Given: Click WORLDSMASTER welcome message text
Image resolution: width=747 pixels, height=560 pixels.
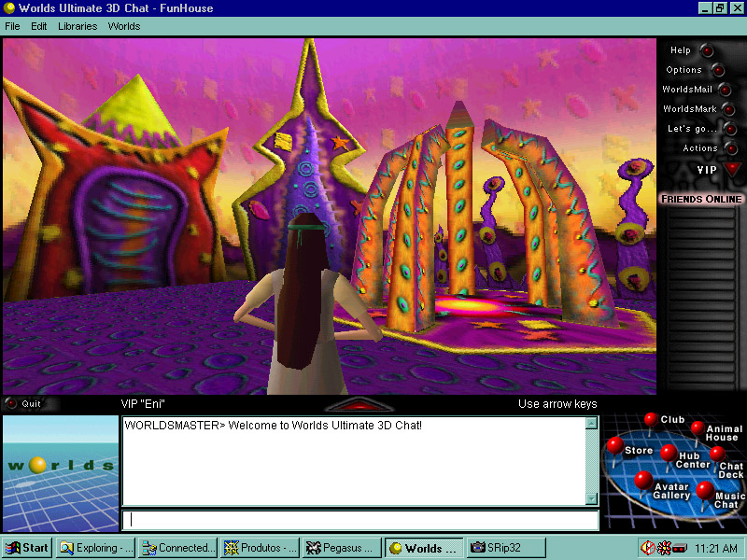Looking at the screenshot, I should tap(273, 426).
